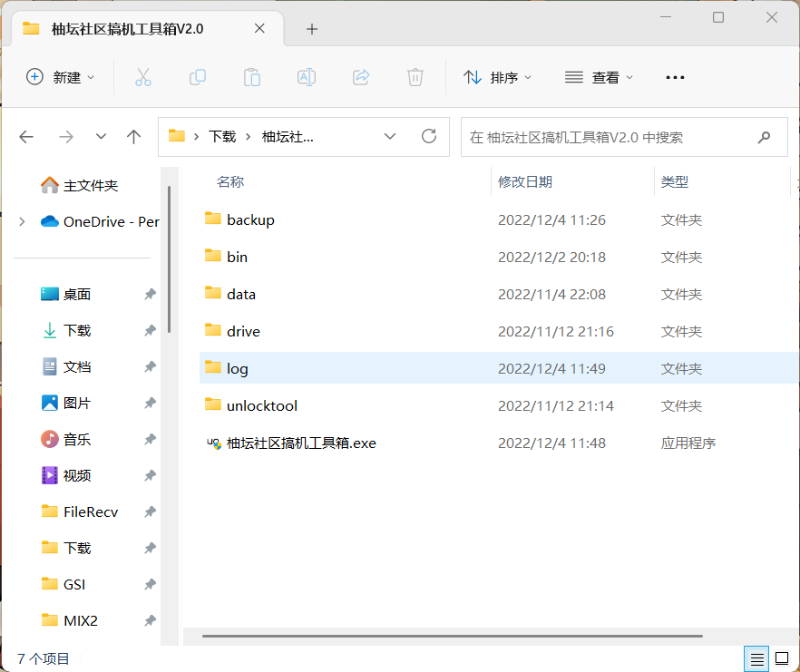Go up one directory level
This screenshot has height=672, width=800.
[x=134, y=137]
